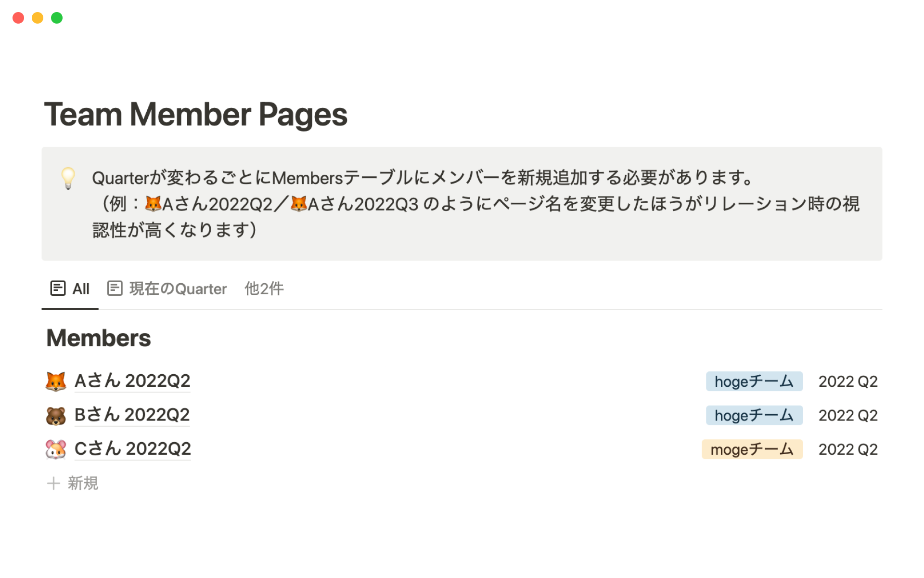Click the 2022 Q2 value on Cさん row

(847, 449)
